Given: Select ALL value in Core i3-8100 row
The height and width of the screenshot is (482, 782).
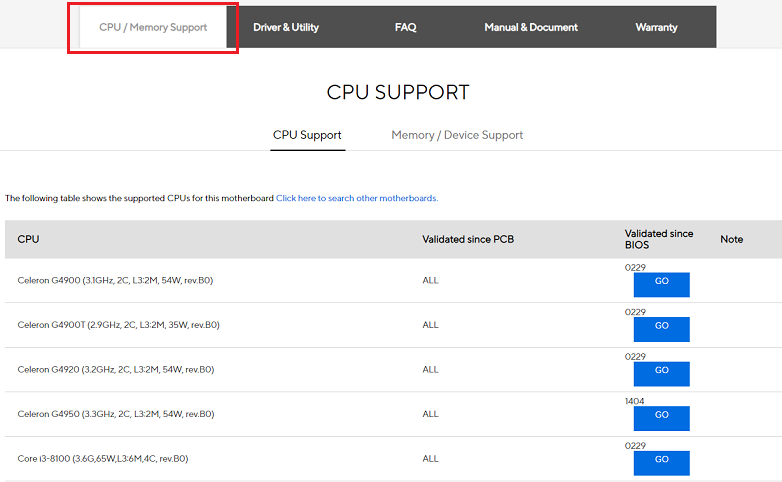Looking at the screenshot, I should click(430, 459).
